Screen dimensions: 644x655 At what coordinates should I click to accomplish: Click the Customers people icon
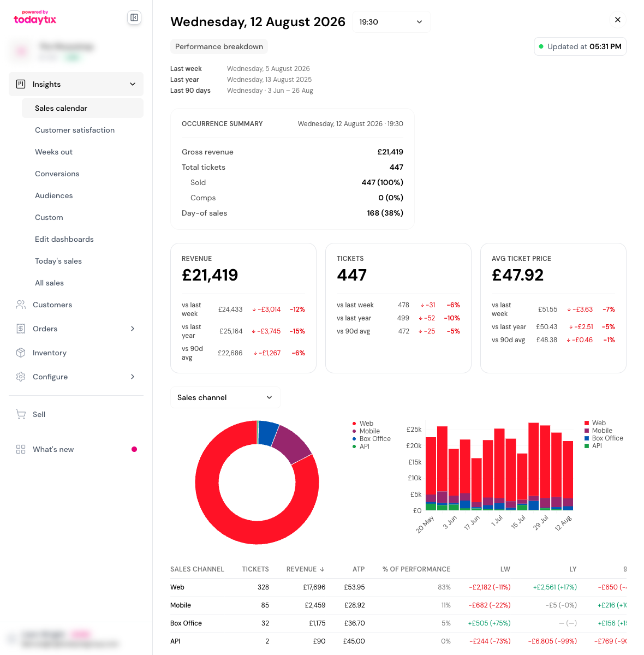(21, 305)
